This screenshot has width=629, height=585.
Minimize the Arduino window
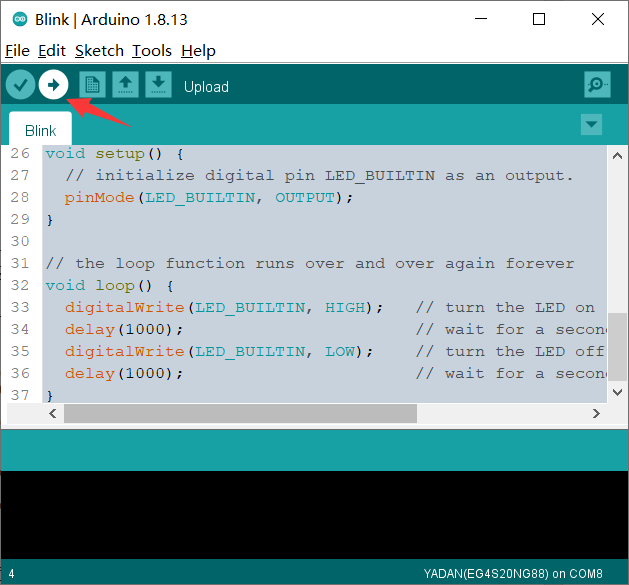(x=481, y=19)
